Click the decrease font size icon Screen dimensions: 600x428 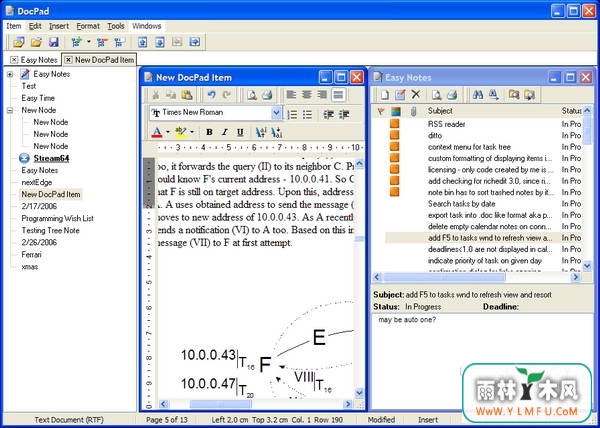pos(276,132)
